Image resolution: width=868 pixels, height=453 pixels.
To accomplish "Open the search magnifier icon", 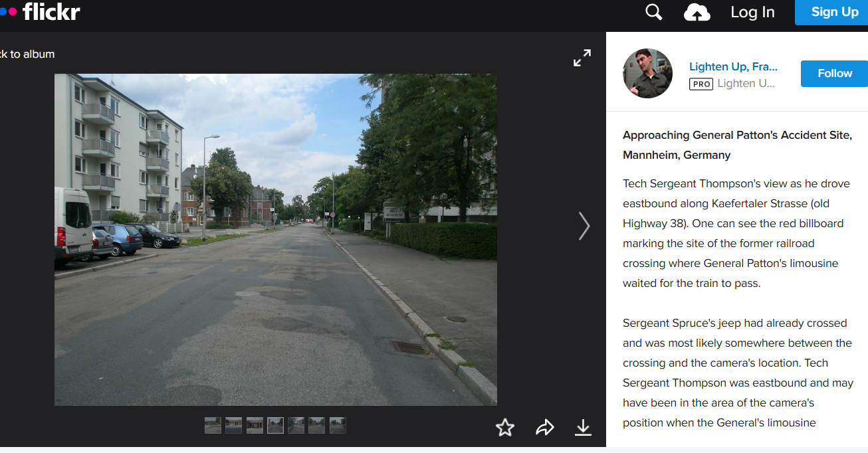I will click(x=654, y=12).
